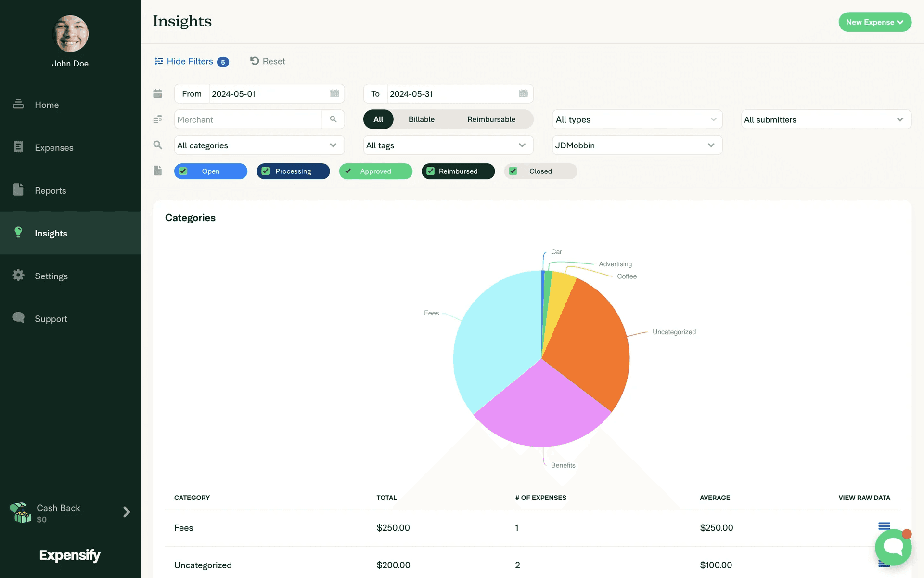Open the From date calendar icon
The image size is (924, 578).
[334, 93]
